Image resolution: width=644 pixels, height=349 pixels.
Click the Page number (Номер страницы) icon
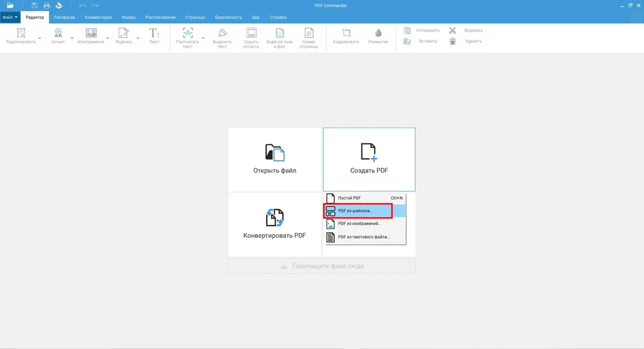point(308,33)
